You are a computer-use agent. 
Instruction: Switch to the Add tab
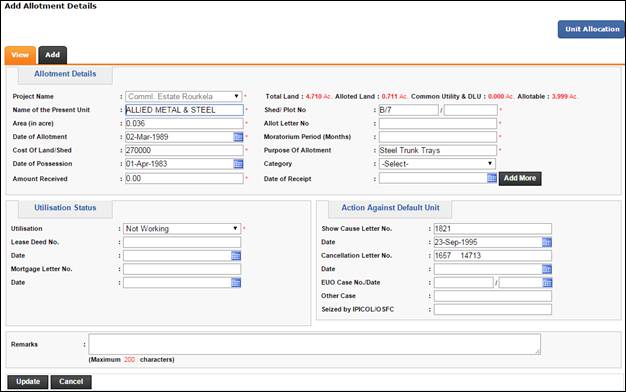pyautogui.click(x=53, y=55)
